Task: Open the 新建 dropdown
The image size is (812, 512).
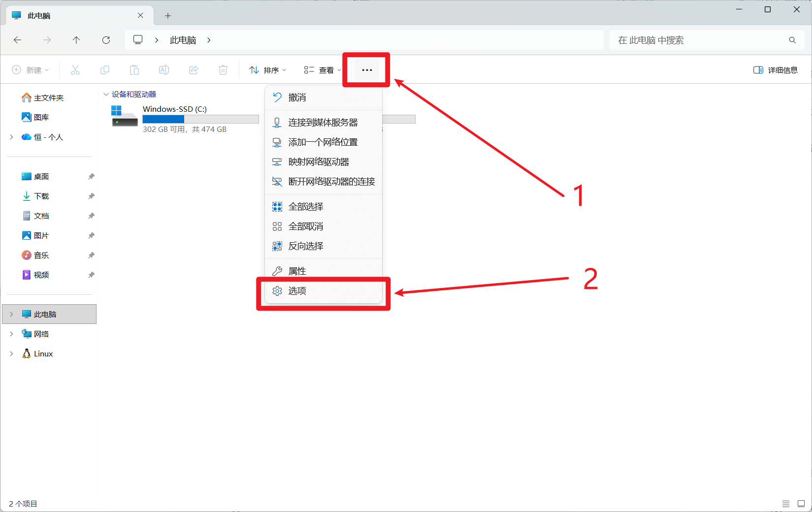Action: (31, 70)
